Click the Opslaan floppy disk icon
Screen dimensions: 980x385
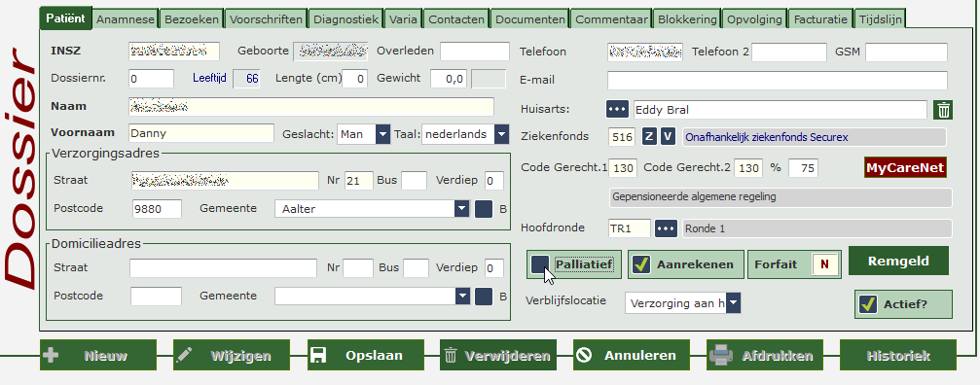(x=319, y=356)
